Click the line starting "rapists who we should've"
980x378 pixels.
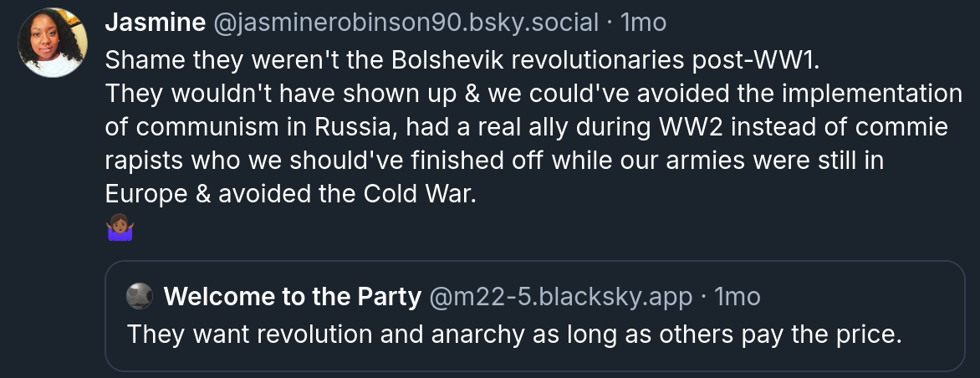tap(495, 161)
